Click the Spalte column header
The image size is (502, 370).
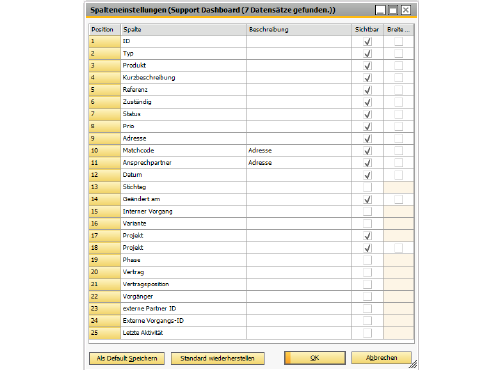(x=183, y=29)
